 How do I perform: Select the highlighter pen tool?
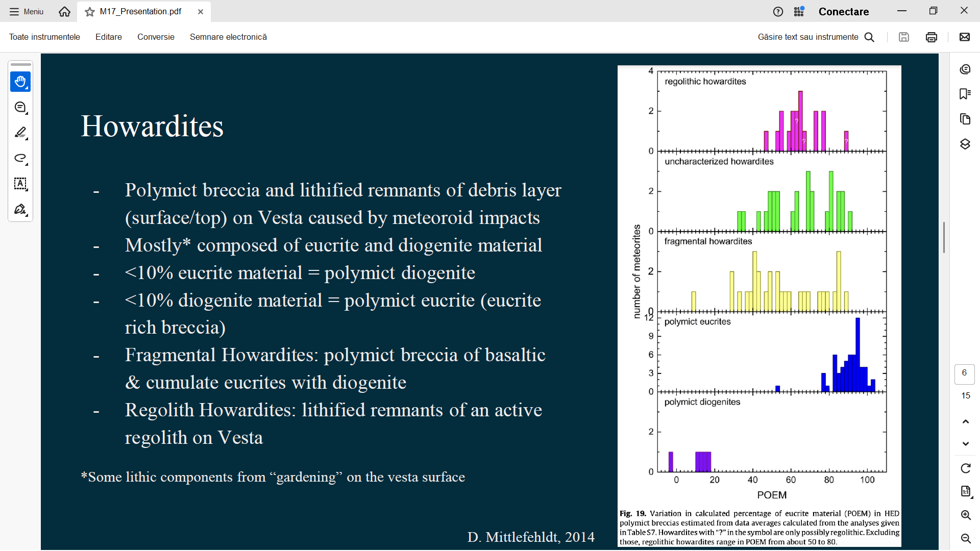20,133
